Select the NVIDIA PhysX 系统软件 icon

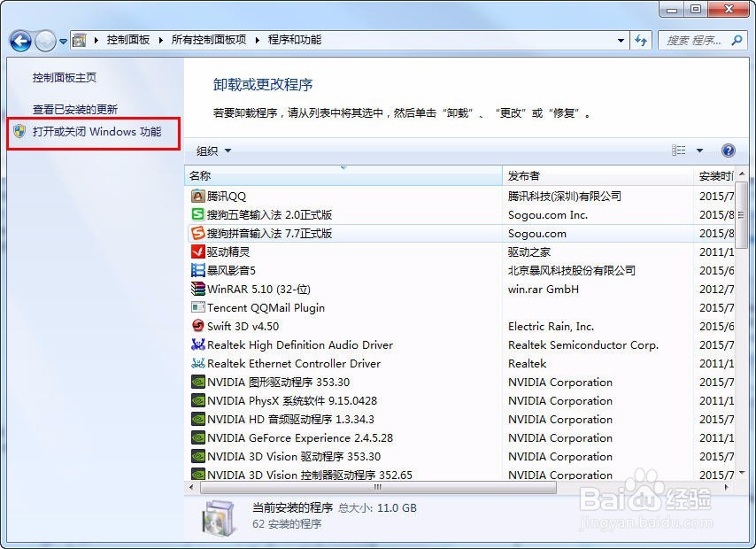(x=198, y=400)
